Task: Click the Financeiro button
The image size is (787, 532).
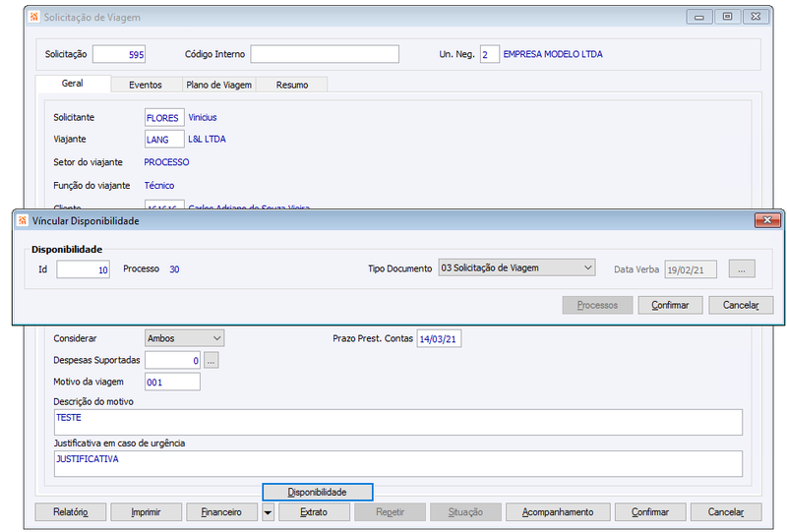Action: click(x=222, y=512)
